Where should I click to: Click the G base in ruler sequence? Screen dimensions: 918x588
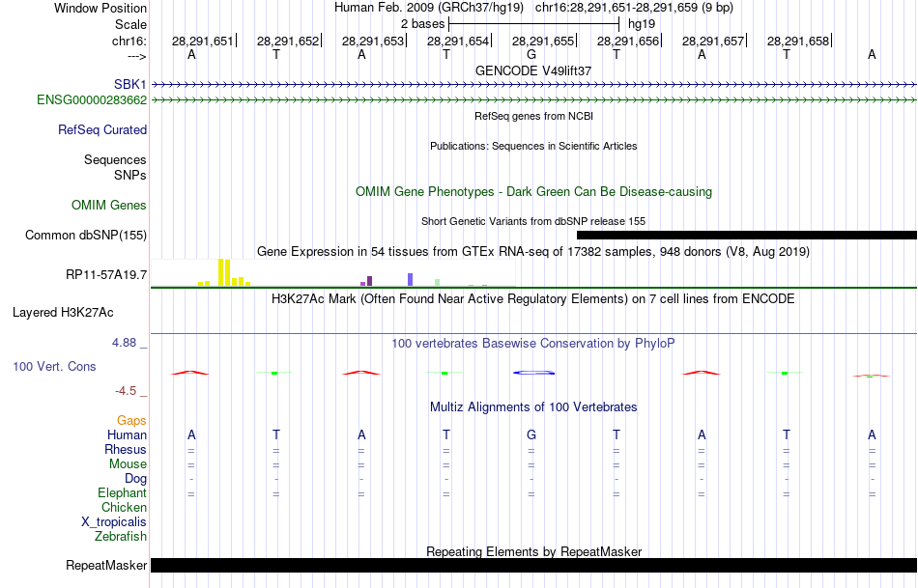[531, 54]
